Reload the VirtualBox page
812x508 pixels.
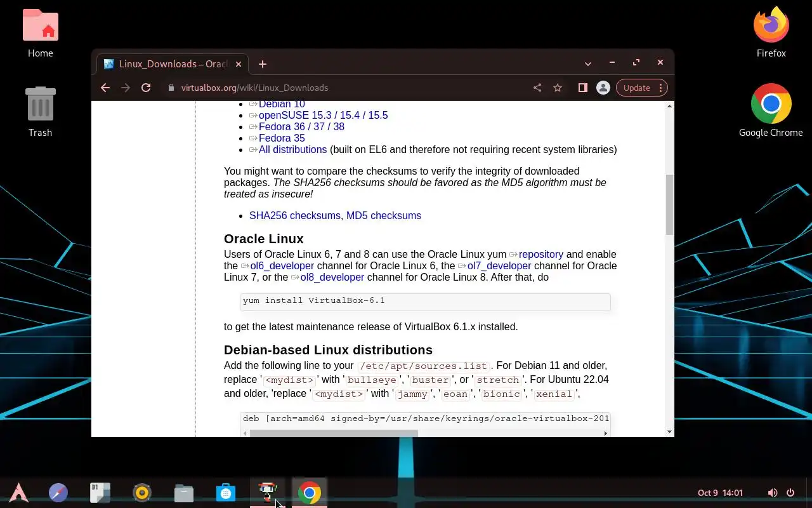146,88
